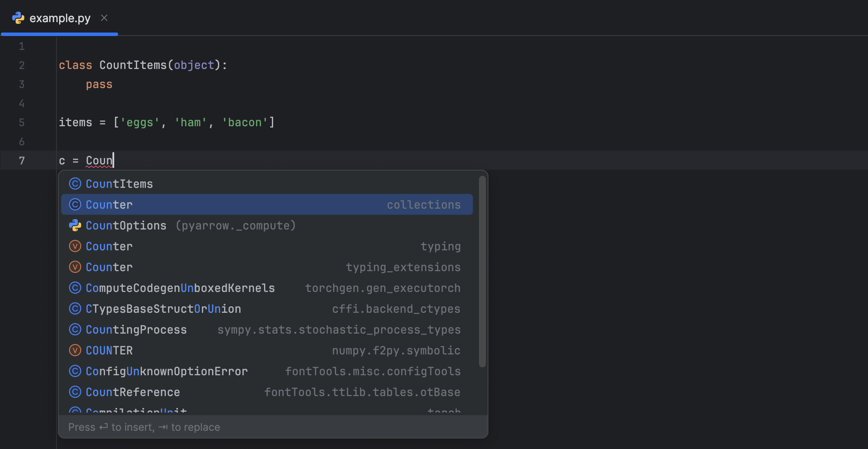Close the example.py editor tab
The width and height of the screenshot is (868, 449).
104,18
